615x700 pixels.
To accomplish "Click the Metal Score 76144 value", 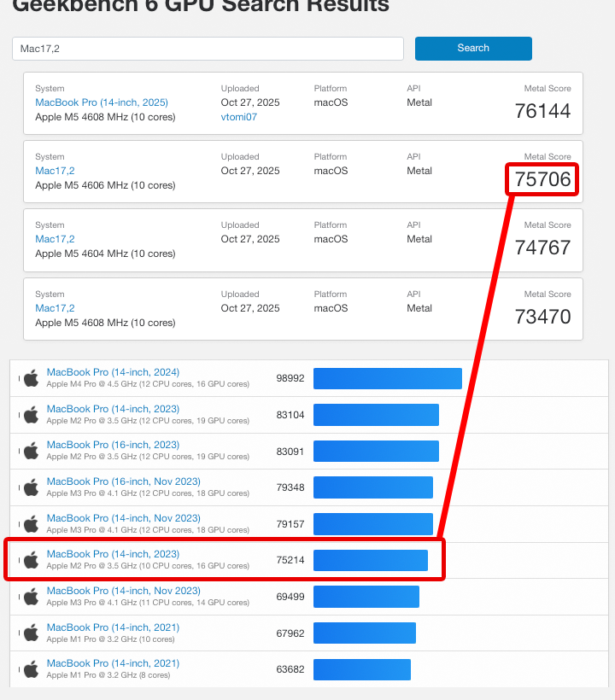I will (x=542, y=111).
